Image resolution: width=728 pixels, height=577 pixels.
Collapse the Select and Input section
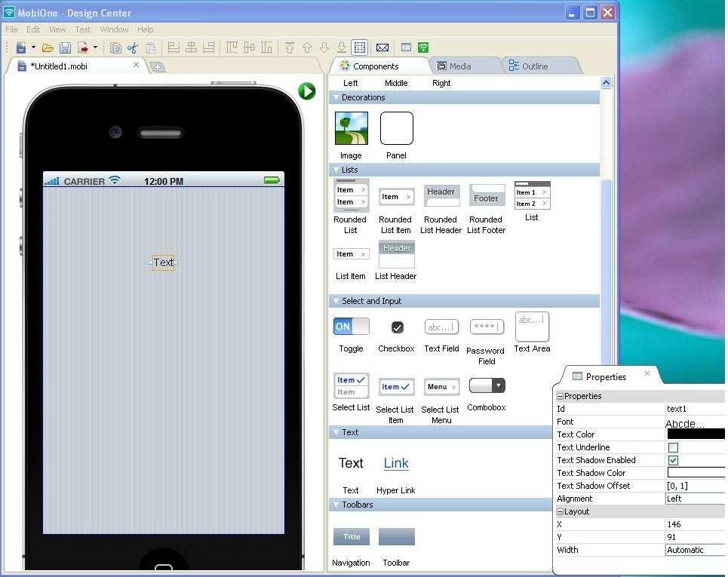pyautogui.click(x=336, y=301)
